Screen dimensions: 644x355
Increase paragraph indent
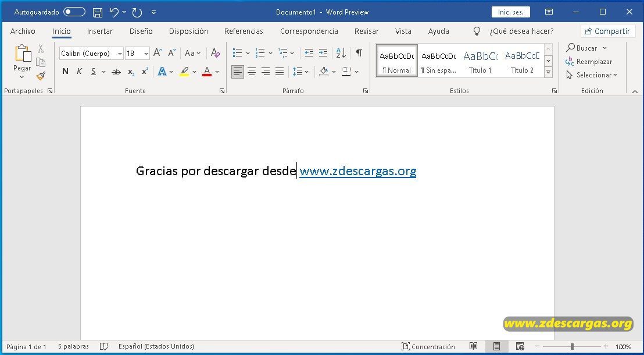tap(323, 53)
